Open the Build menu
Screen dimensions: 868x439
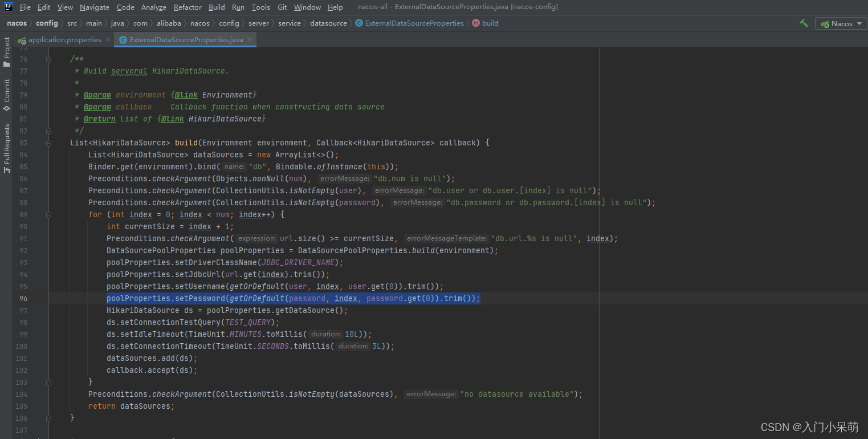pyautogui.click(x=217, y=7)
